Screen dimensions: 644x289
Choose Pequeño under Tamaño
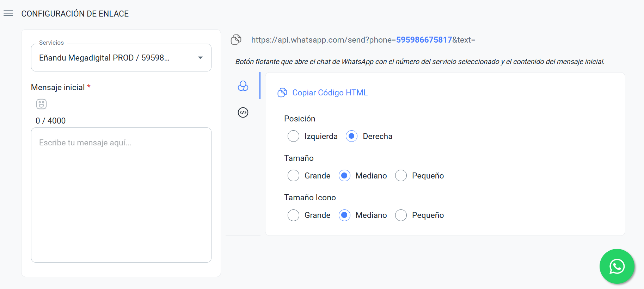point(401,176)
